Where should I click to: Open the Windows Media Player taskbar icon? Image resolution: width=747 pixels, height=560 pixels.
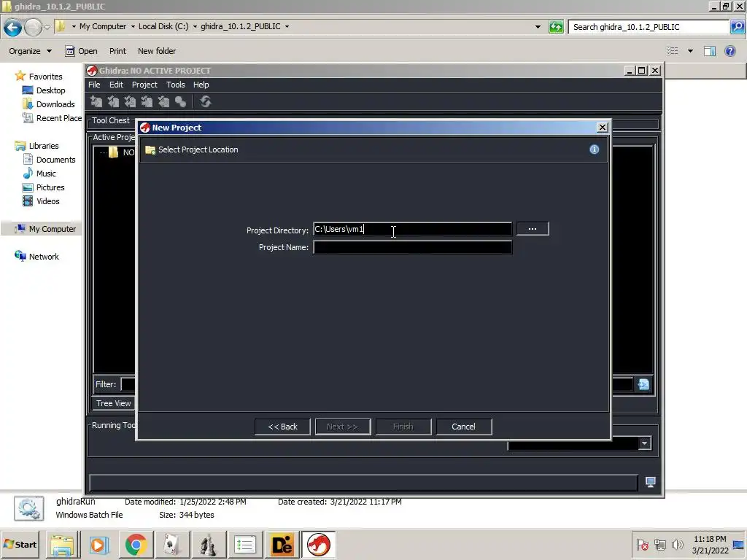coord(99,545)
